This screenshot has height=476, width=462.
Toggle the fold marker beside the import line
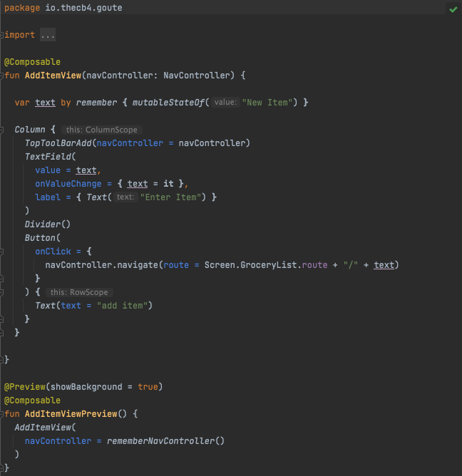(x=1, y=35)
